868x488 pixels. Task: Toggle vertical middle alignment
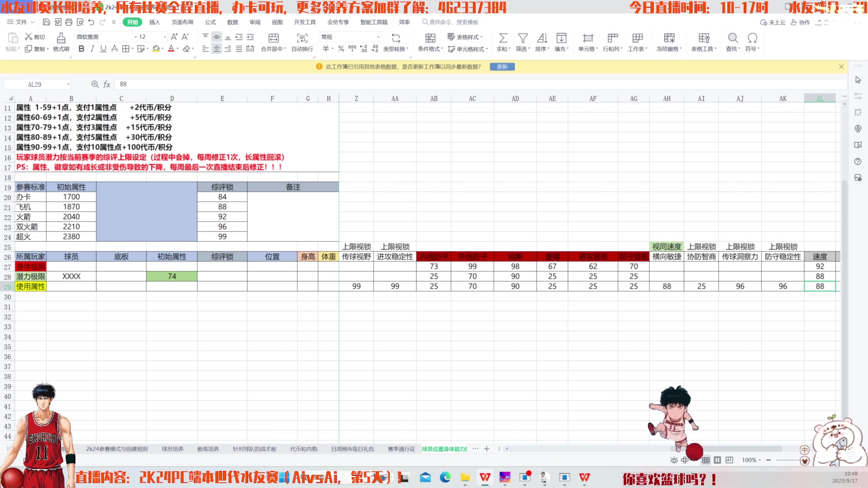pos(217,37)
